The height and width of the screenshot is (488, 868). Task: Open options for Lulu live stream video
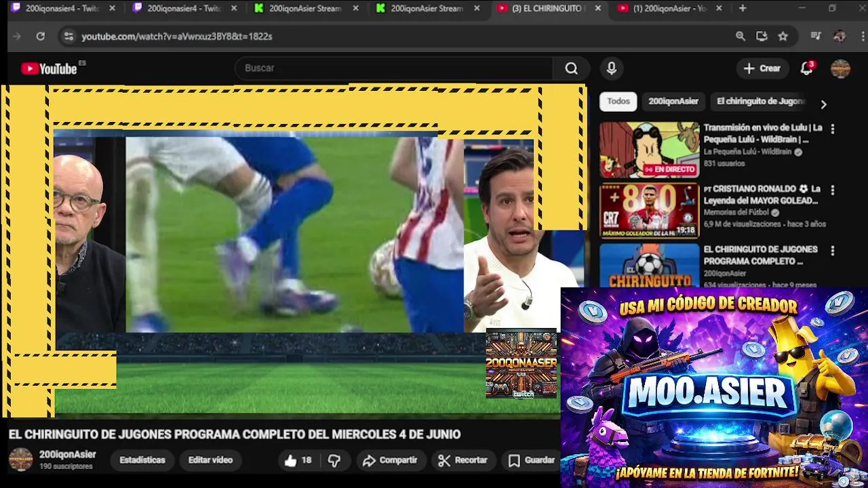[x=832, y=129]
